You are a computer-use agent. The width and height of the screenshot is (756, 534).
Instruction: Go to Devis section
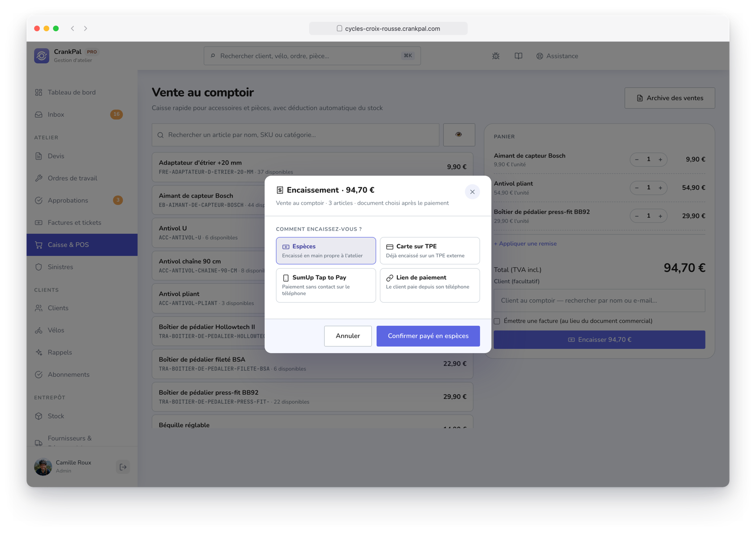[82, 156]
